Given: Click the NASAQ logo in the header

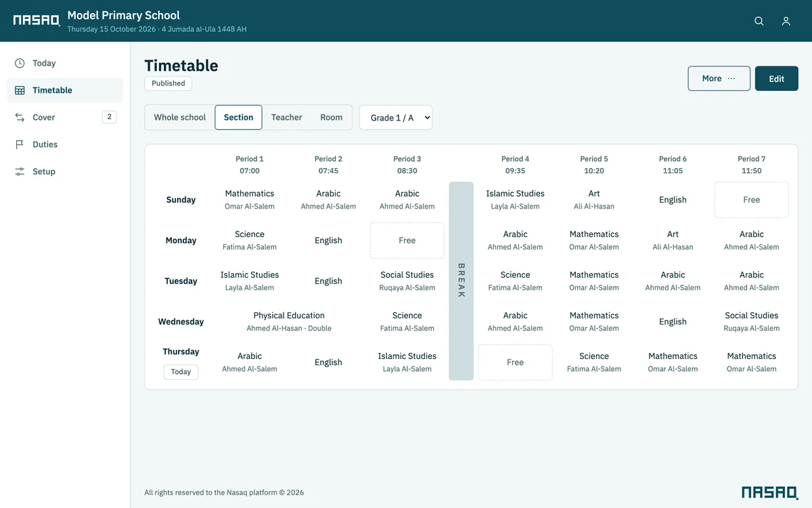Looking at the screenshot, I should [37, 20].
